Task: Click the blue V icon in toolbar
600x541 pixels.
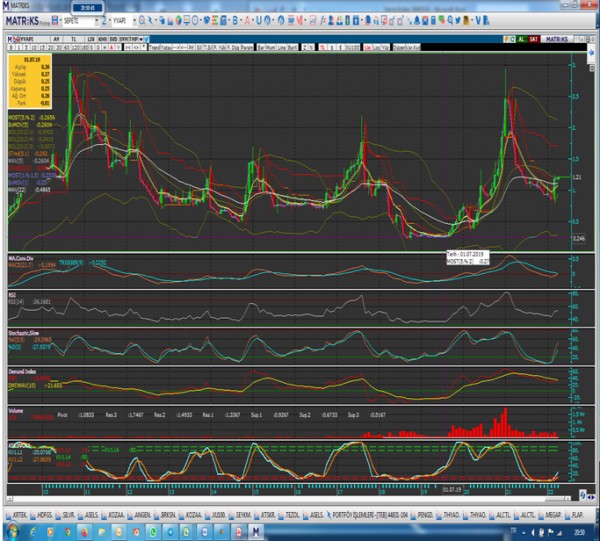Action: [x=478, y=20]
